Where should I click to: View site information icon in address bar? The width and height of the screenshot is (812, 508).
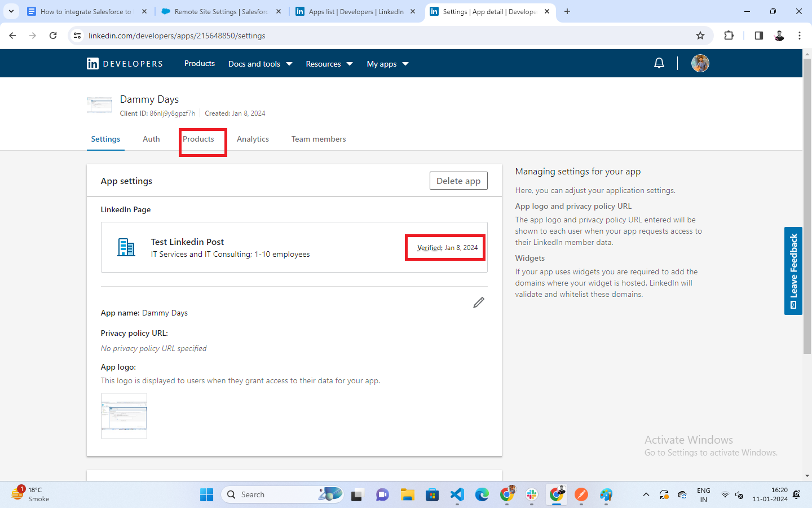(x=77, y=36)
